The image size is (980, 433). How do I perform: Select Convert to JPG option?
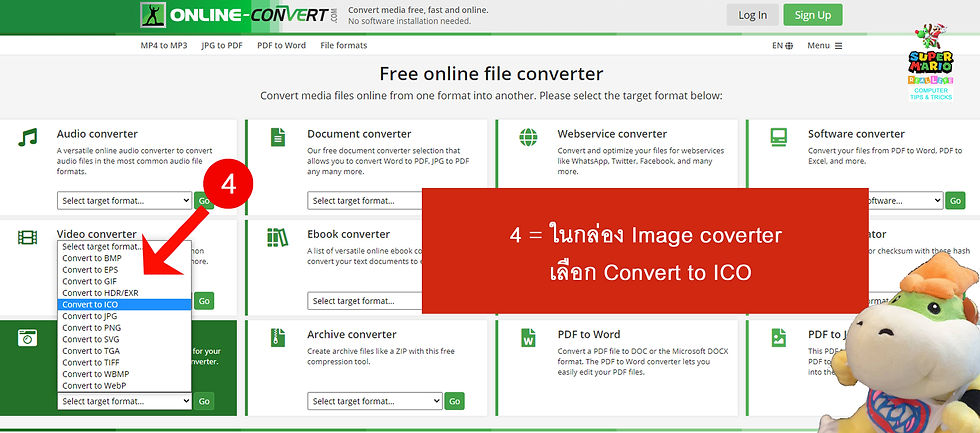pyautogui.click(x=124, y=316)
